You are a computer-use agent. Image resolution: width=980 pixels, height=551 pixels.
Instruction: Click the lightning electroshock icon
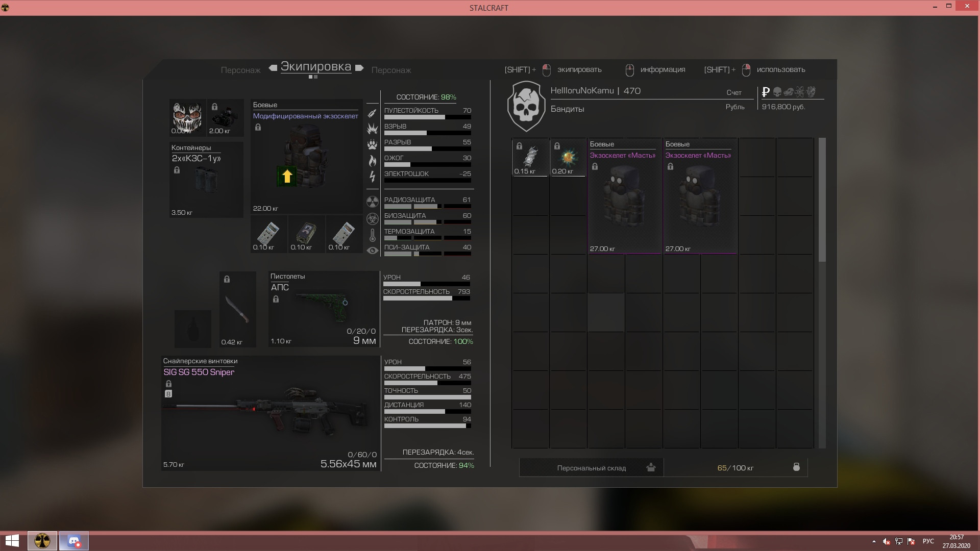(372, 177)
